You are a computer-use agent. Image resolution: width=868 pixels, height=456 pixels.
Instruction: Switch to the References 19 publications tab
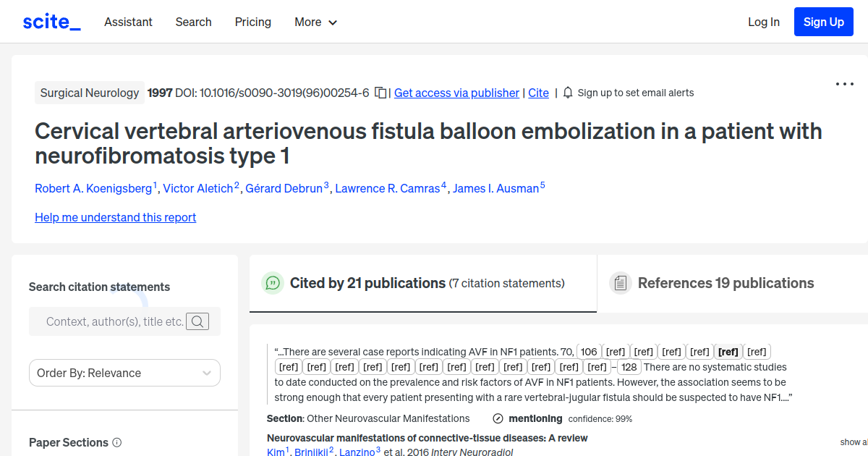point(726,283)
